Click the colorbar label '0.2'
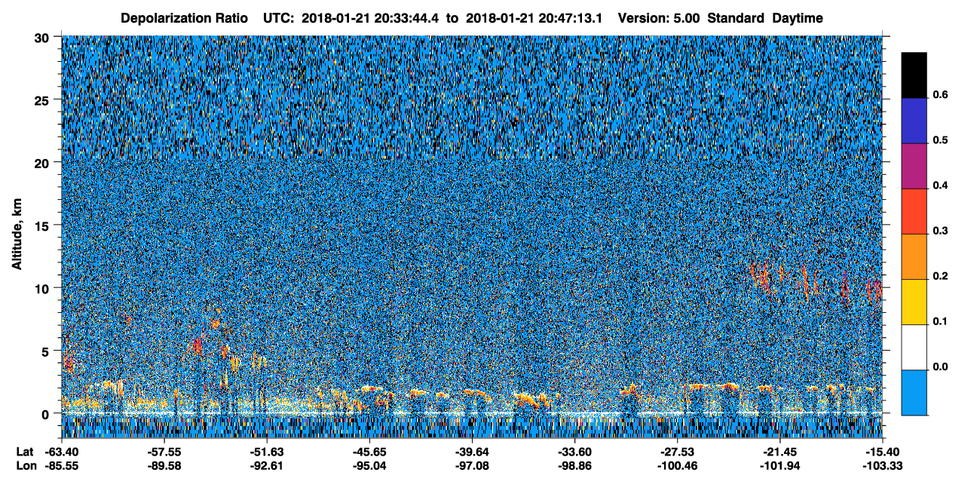Viewport: 980px width, 503px height. pos(939,276)
